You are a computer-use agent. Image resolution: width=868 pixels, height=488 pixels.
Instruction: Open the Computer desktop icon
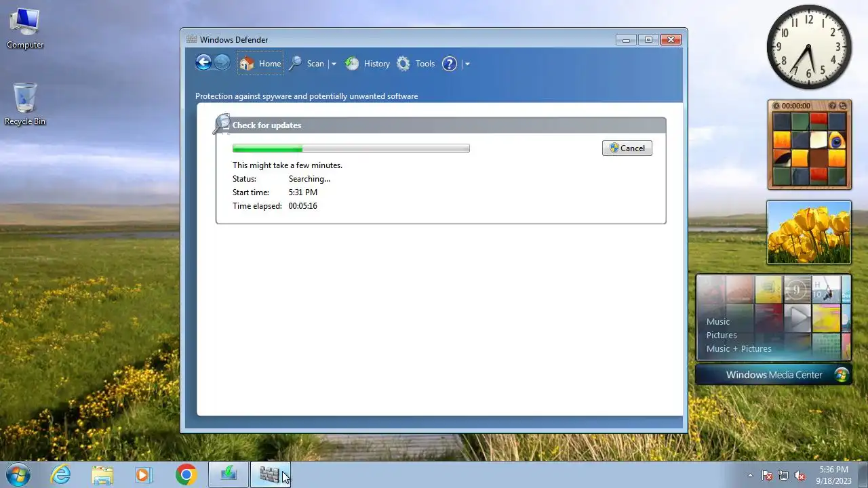point(25,29)
